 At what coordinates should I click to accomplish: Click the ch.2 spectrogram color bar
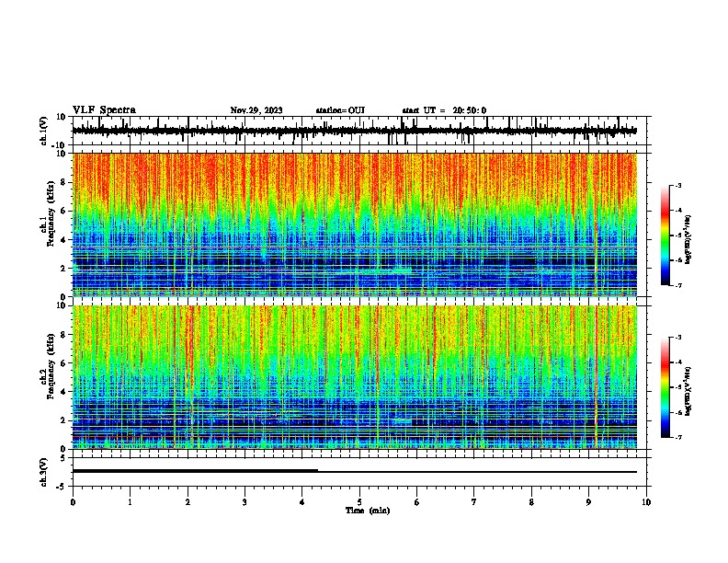[665, 387]
